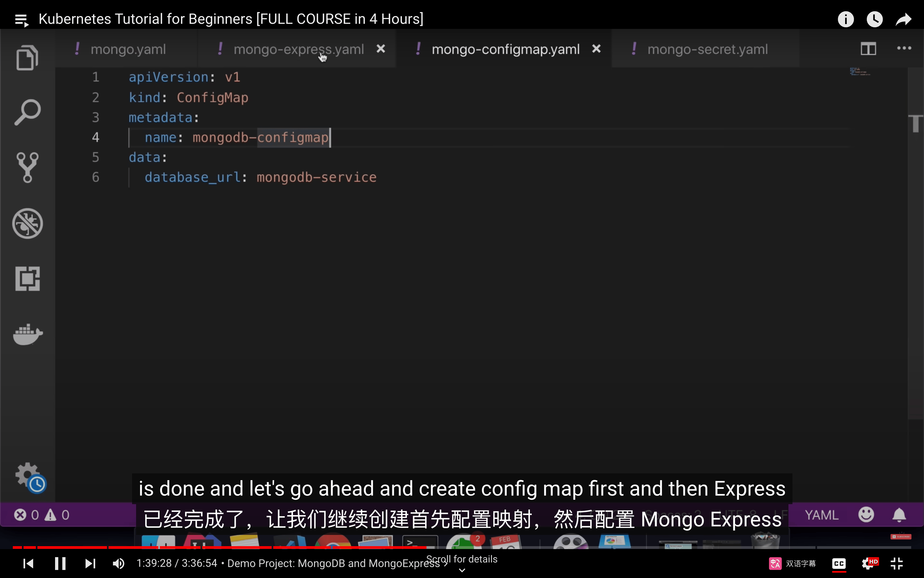Click the feedback smiley icon
Viewport: 924px width, 578px height.
coord(866,515)
